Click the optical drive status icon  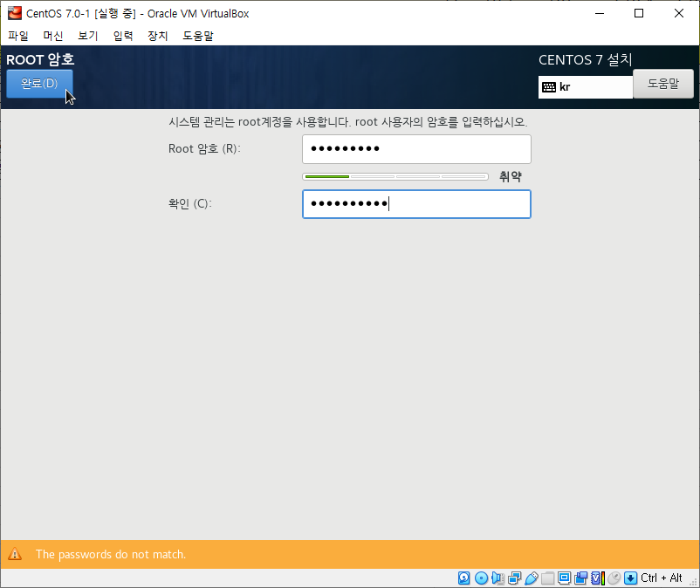(x=481, y=578)
